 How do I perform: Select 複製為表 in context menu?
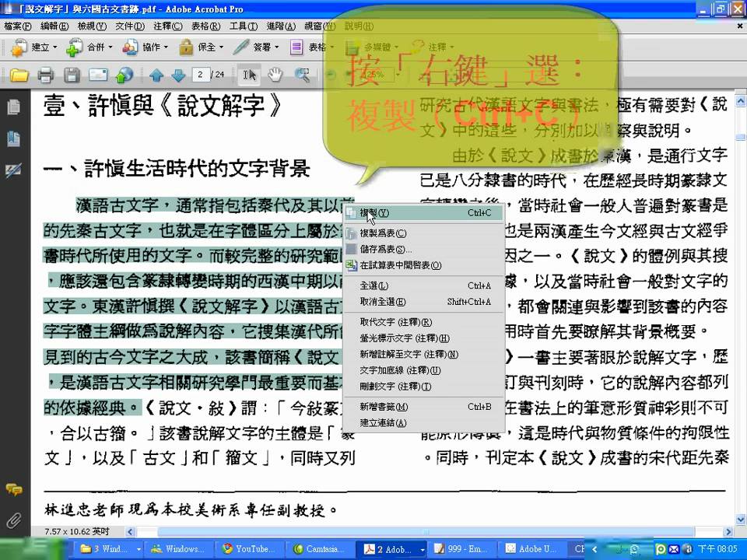coord(423,233)
